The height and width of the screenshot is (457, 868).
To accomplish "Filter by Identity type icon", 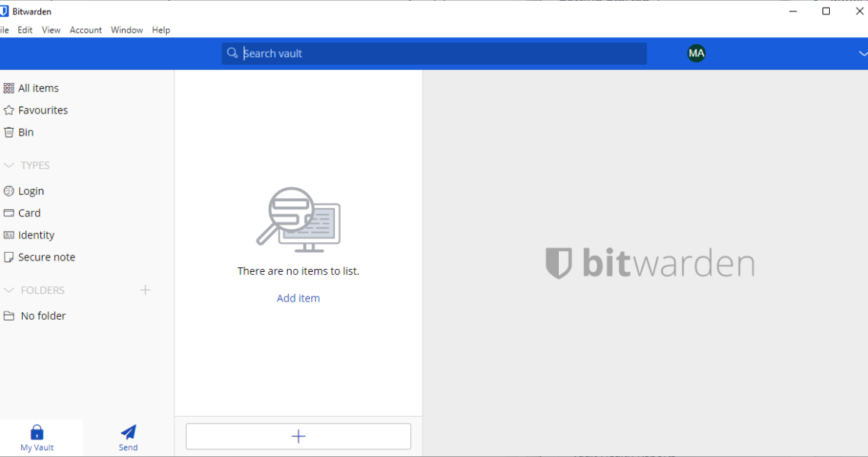I will click(8, 235).
